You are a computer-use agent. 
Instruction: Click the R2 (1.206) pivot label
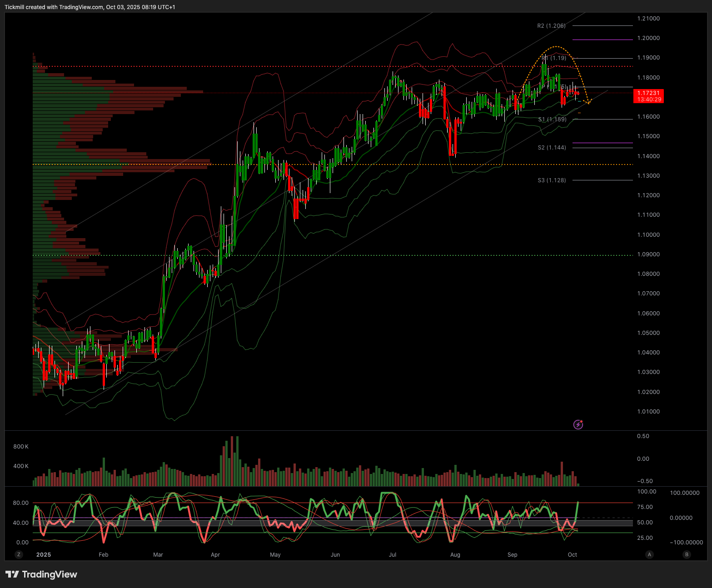[551, 26]
